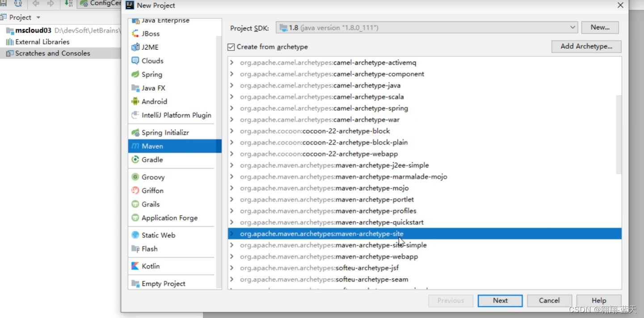
Task: Click archetype list vertical scrollbar
Action: pos(619,134)
